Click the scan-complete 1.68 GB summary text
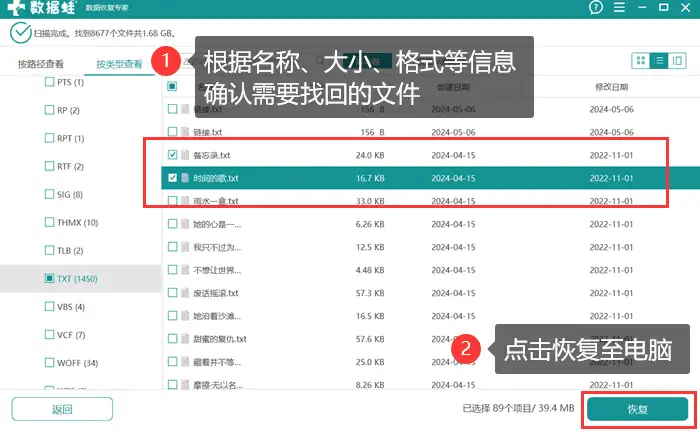The height and width of the screenshot is (435, 700). tap(104, 33)
